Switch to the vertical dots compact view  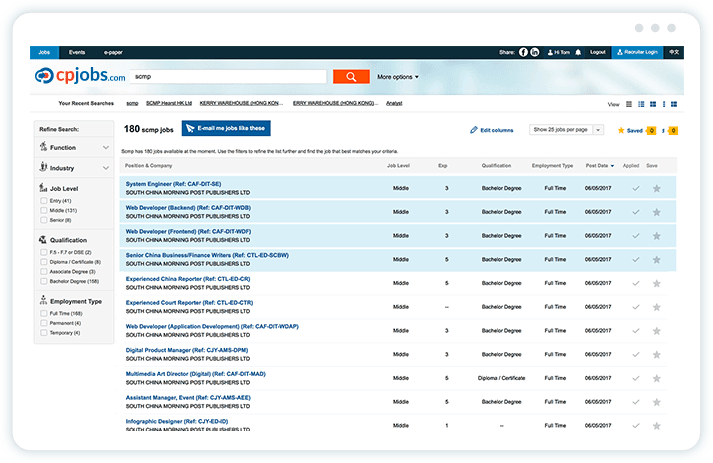click(x=664, y=104)
